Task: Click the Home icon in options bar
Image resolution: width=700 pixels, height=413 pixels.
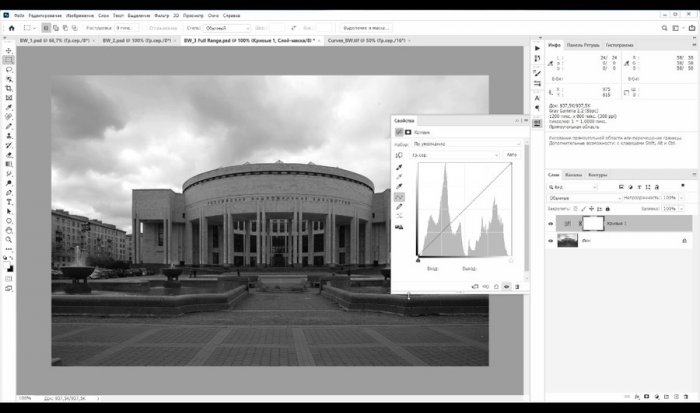Action: pos(10,28)
